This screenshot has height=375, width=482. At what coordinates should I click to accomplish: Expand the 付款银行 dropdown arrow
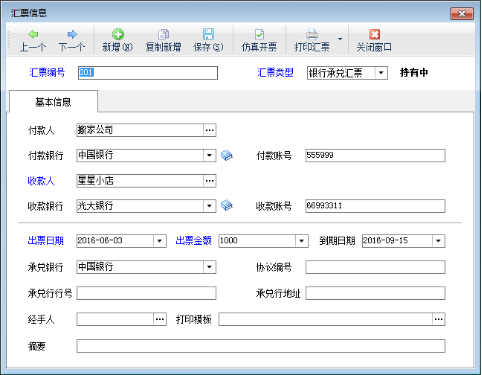(209, 155)
